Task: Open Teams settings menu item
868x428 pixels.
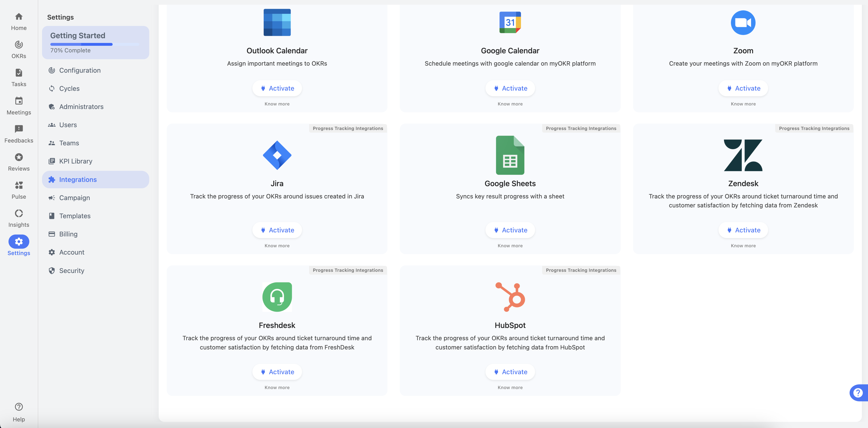Action: point(95,143)
